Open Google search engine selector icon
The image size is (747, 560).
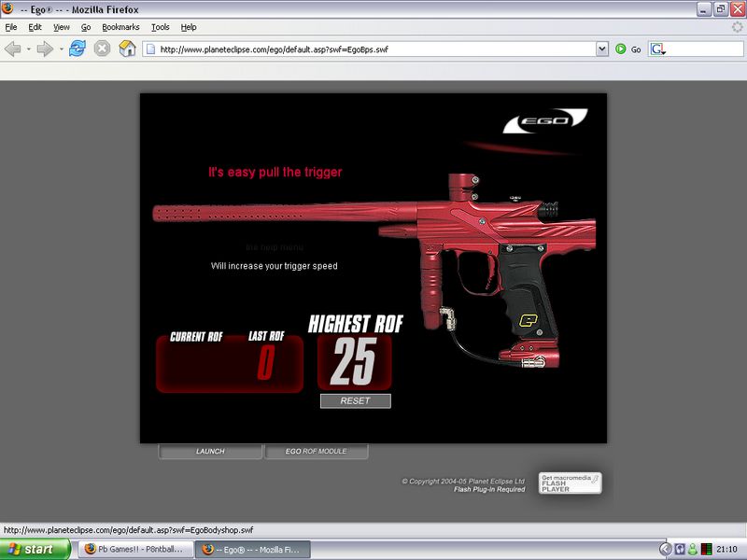(658, 49)
